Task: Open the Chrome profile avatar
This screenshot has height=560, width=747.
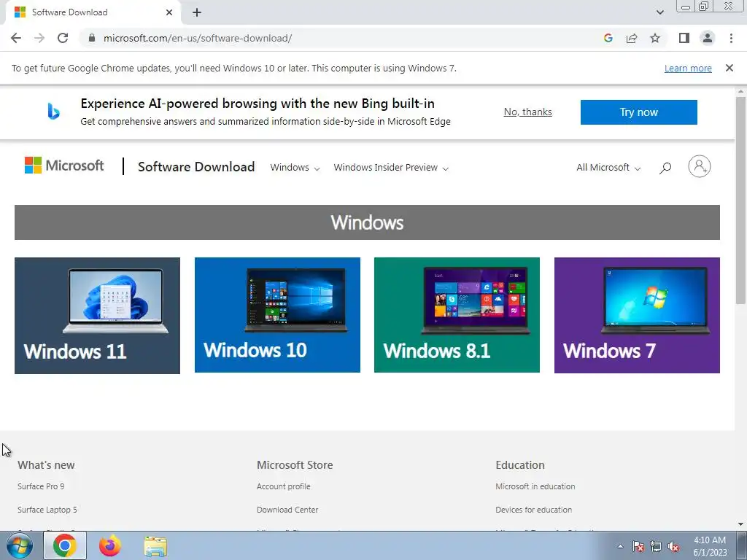Action: 708,38
